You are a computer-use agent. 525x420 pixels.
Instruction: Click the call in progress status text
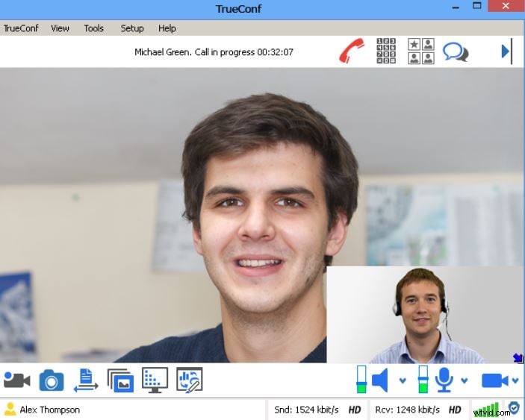pos(214,52)
